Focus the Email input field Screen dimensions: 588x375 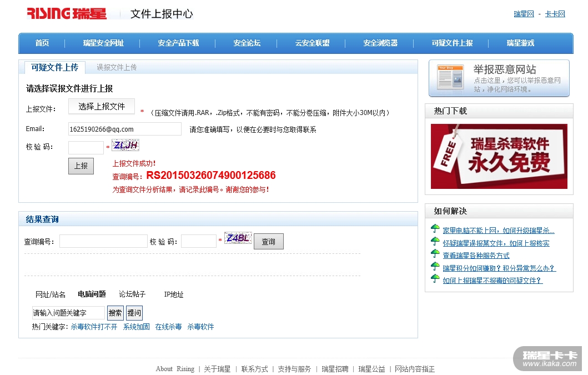(125, 129)
